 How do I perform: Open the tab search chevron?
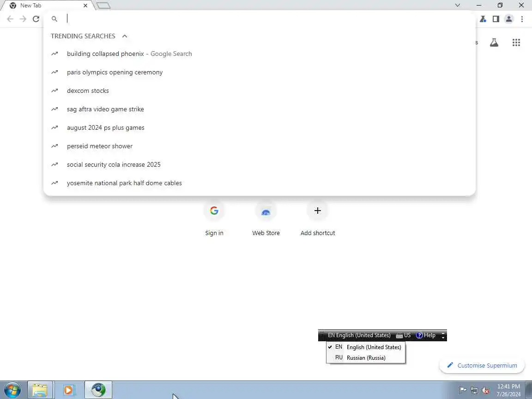point(457,6)
